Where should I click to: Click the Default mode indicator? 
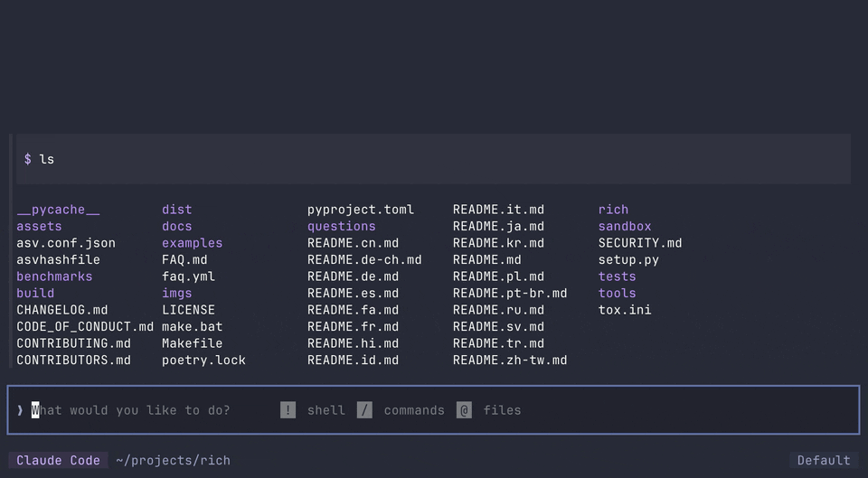pyautogui.click(x=823, y=460)
